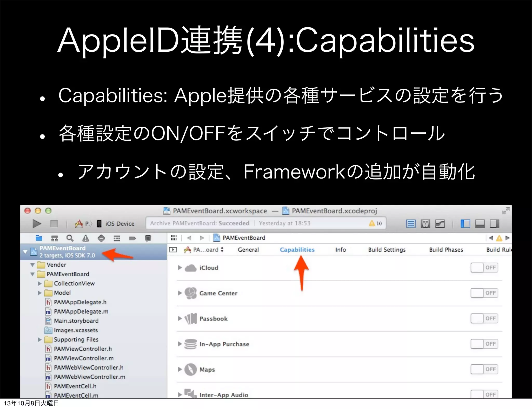
Task: Open the Test navigator
Action: pos(101,238)
